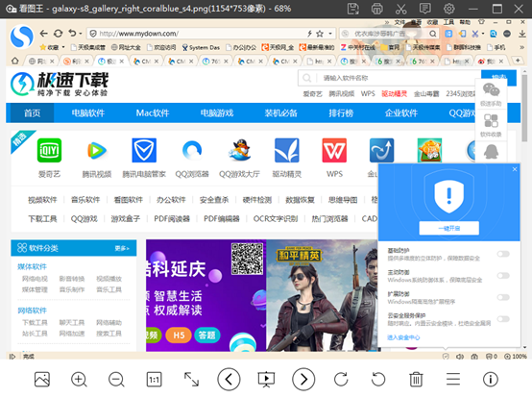
Task: Close the security popup with X
Action: 515,169
